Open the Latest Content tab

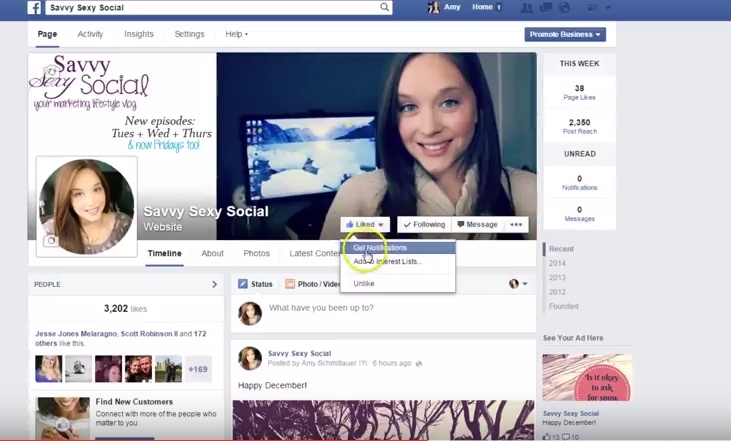[x=315, y=254]
